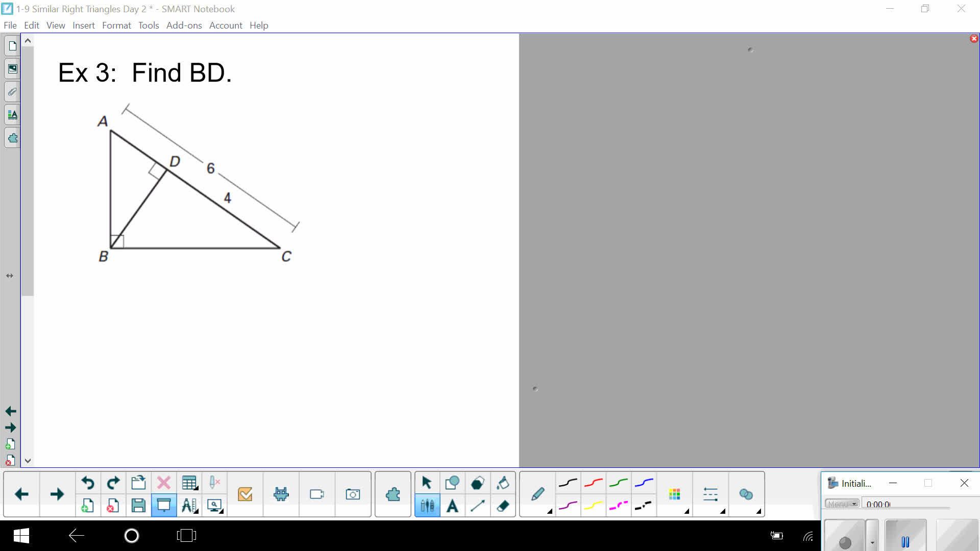
Task: Pause the recording in recorder window
Action: (905, 536)
